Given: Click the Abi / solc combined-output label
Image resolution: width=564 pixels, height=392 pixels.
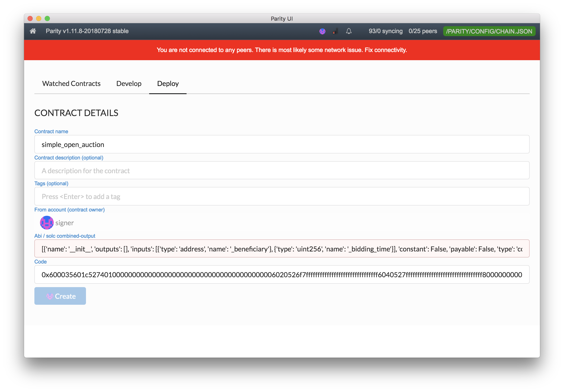Looking at the screenshot, I should click(65, 236).
